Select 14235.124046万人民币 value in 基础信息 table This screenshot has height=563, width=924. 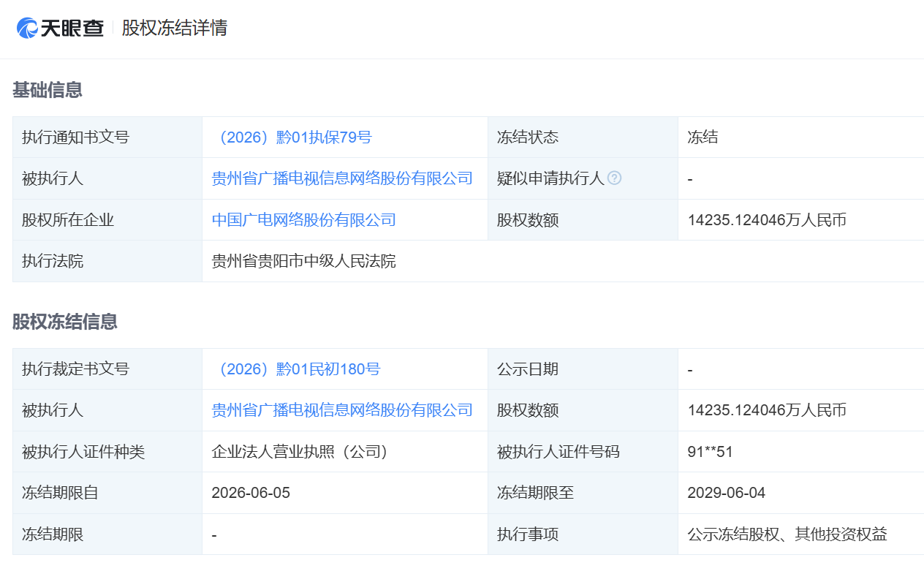pyautogui.click(x=767, y=219)
